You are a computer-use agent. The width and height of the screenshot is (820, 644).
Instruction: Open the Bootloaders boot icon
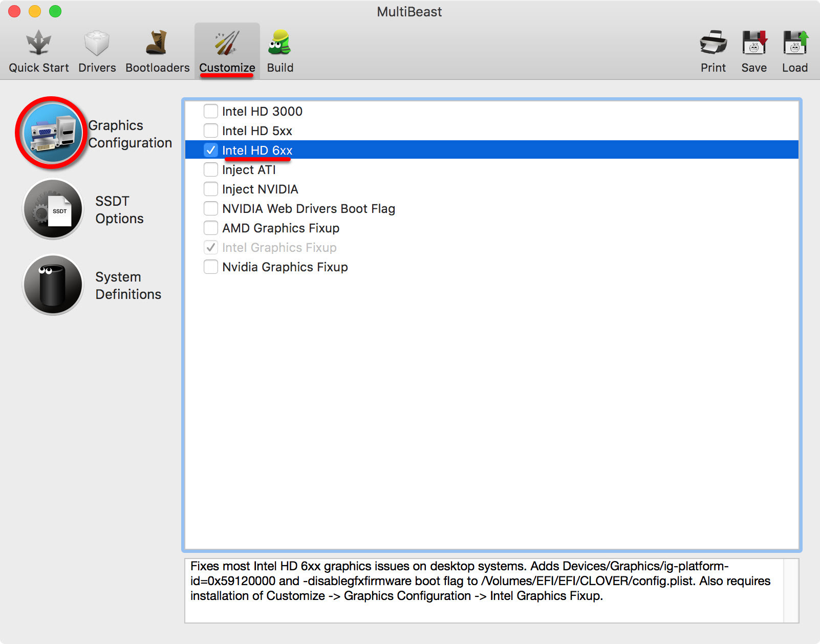pos(157,42)
